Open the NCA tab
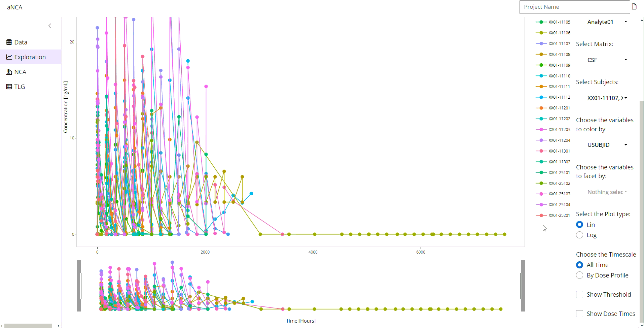 pyautogui.click(x=20, y=72)
